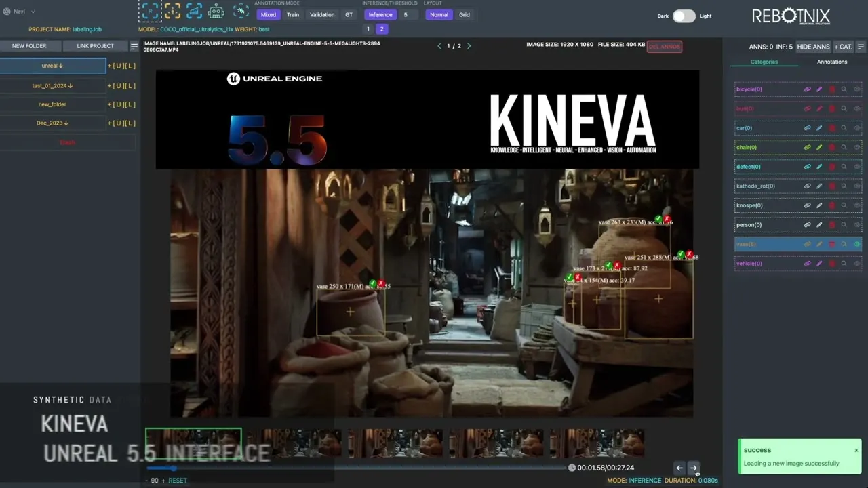Image resolution: width=868 pixels, height=488 pixels.
Task: Delete the chair category via trash icon
Action: pyautogui.click(x=831, y=147)
